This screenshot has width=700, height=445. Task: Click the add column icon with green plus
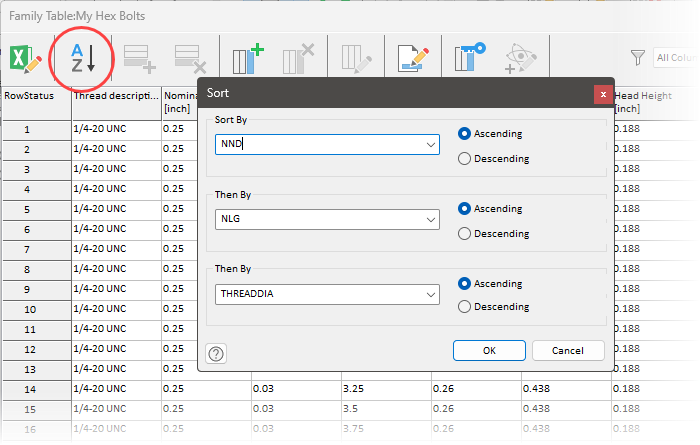coord(248,58)
